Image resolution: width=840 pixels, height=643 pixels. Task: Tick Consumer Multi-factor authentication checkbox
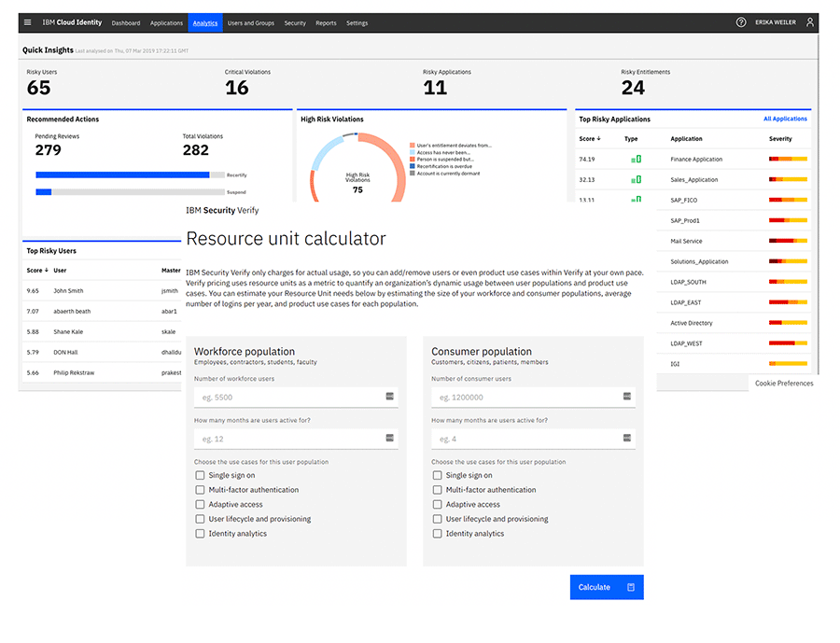coord(437,490)
